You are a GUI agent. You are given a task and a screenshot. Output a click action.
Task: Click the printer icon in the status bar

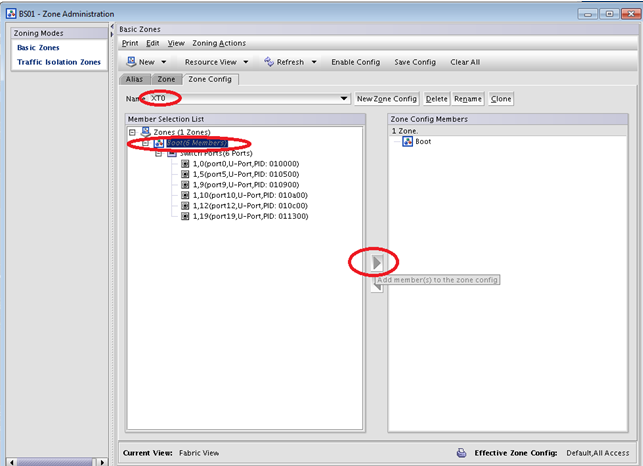(461, 452)
